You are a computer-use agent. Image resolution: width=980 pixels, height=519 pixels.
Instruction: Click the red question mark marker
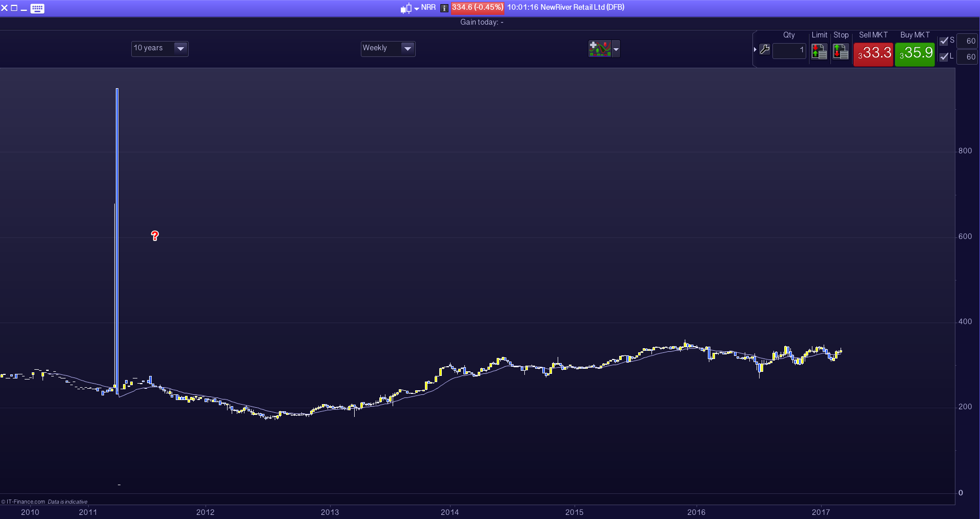[155, 235]
